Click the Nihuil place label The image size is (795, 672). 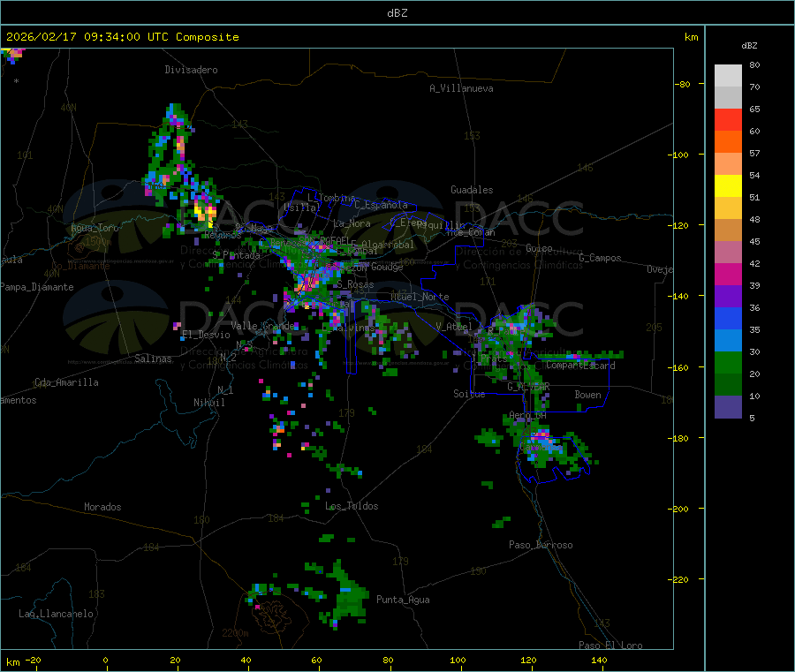pyautogui.click(x=208, y=403)
